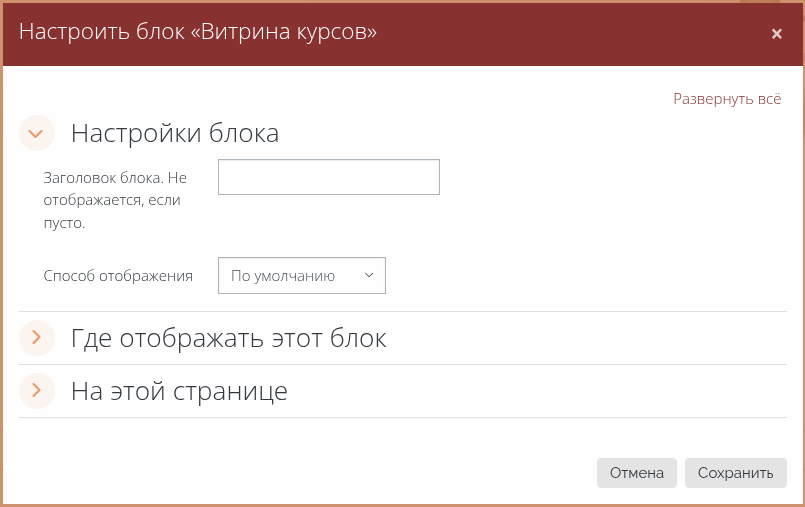Screen dimensions: 805x507
Task: Expand all sections via «Развернуть всё»
Action: pyautogui.click(x=726, y=99)
